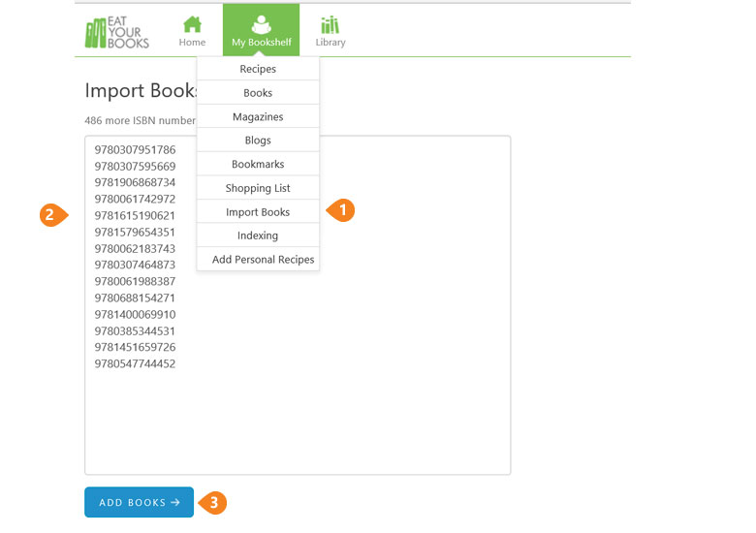This screenshot has width=756, height=533.
Task: Select the Import Books menu item
Action: click(258, 212)
